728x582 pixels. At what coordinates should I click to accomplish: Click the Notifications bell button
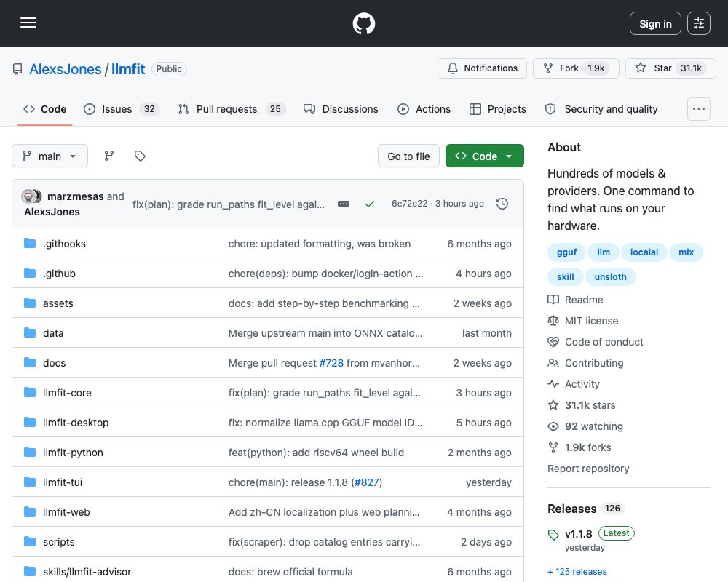tap(482, 68)
